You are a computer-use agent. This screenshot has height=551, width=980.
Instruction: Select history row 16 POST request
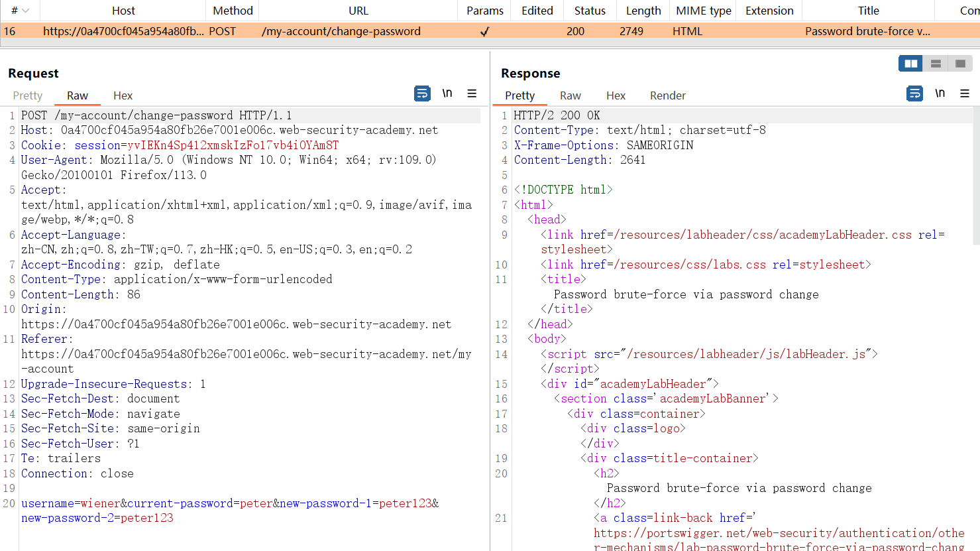(x=341, y=31)
